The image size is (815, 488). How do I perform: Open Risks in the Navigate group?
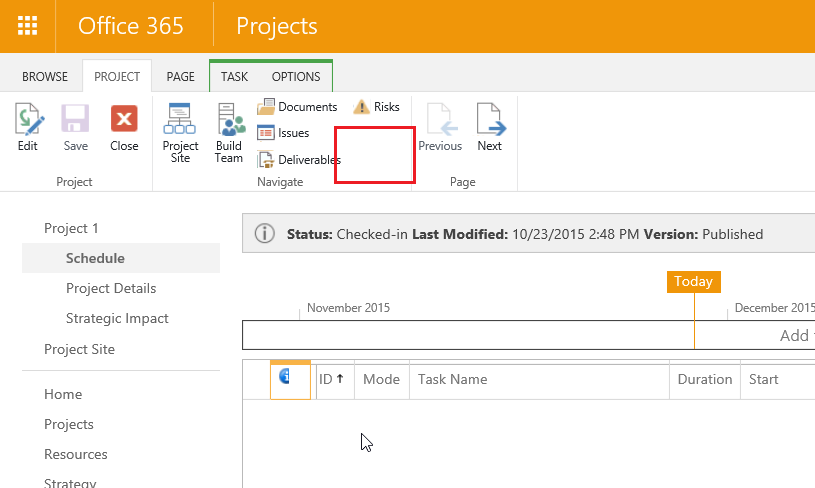376,107
